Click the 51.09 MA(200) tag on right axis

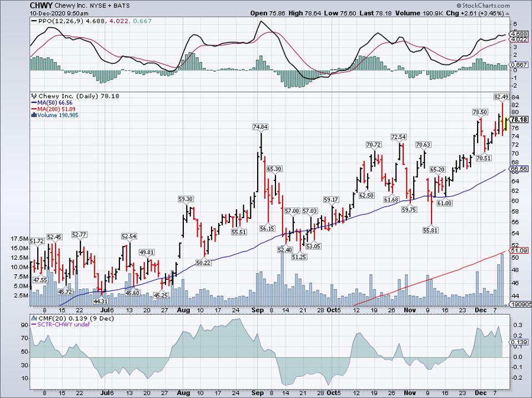[x=519, y=250]
